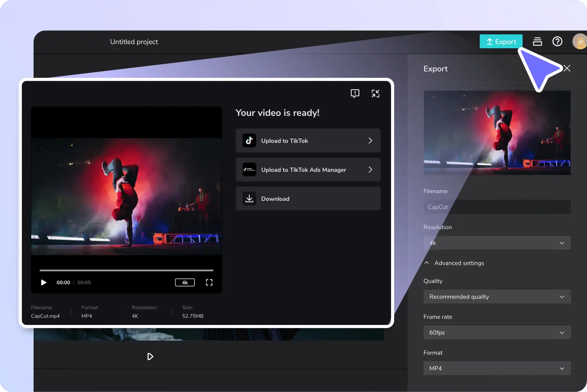The width and height of the screenshot is (587, 392).
Task: Click the Filename input field
Action: tap(497, 207)
